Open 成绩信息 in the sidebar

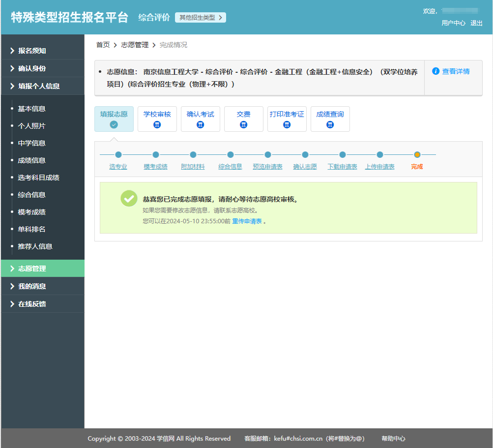pyautogui.click(x=32, y=160)
